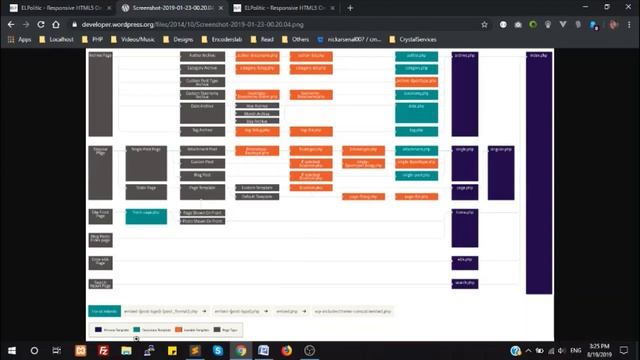Open the Windows notification center

[624, 351]
